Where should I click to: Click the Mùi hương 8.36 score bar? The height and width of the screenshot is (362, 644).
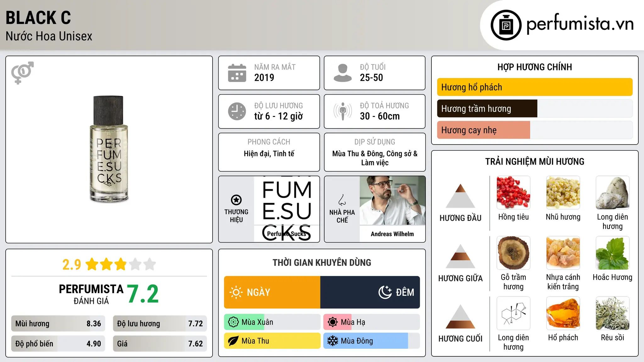tap(58, 324)
